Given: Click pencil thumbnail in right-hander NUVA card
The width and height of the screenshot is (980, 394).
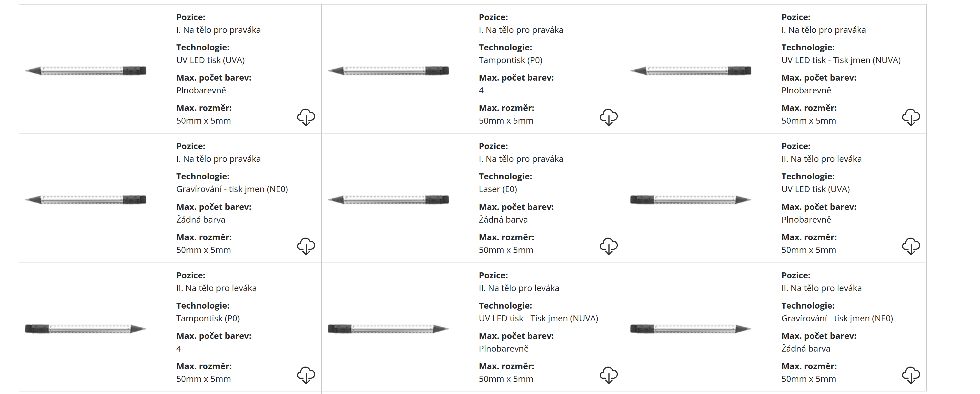Looking at the screenshot, I should pos(691,71).
